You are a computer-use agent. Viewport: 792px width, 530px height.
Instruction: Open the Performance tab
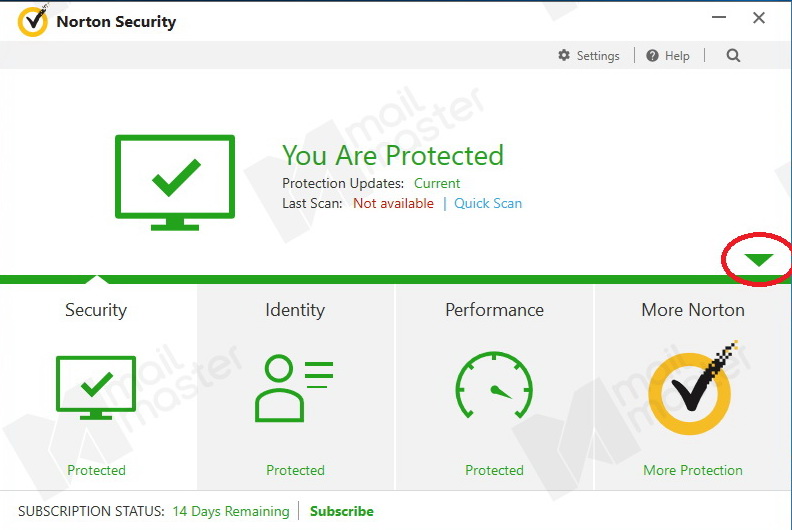(494, 310)
